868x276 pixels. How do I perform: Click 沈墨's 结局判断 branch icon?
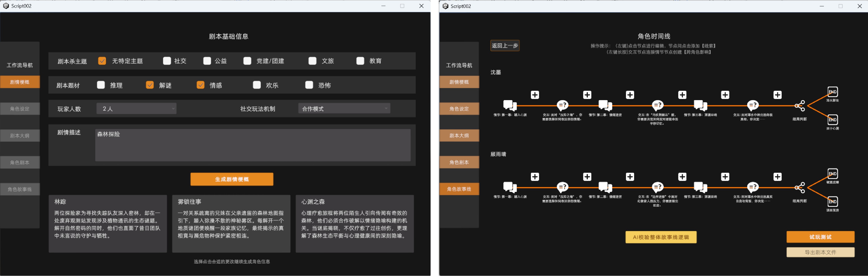click(800, 106)
